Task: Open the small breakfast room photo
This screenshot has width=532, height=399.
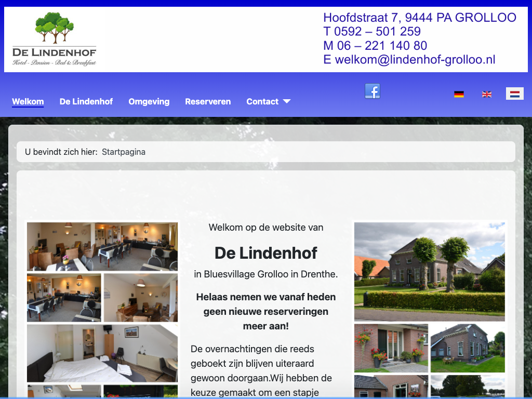Action: pyautogui.click(x=64, y=298)
